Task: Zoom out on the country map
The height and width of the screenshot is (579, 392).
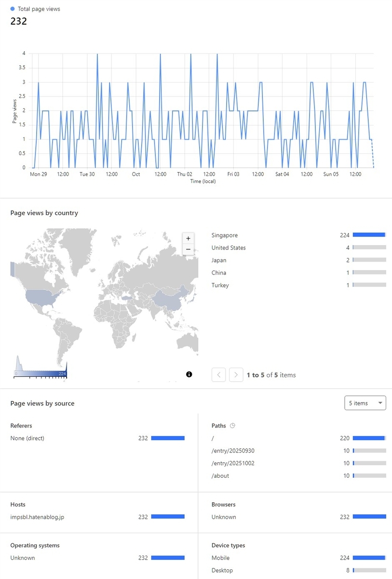Action: (188, 249)
